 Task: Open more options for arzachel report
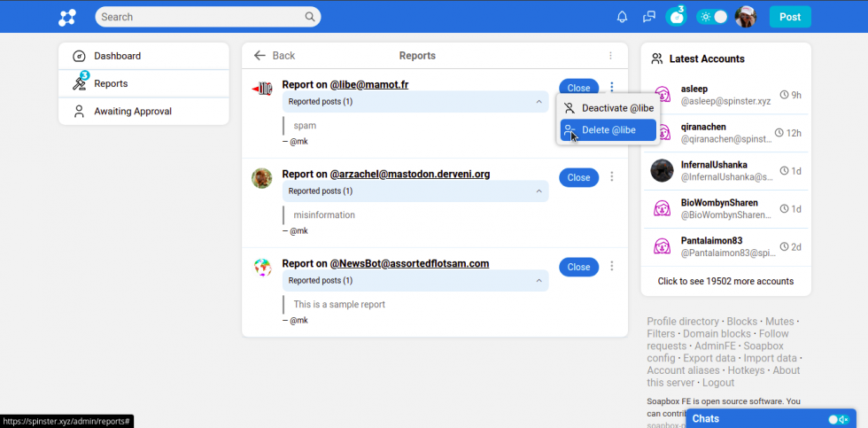coord(611,177)
